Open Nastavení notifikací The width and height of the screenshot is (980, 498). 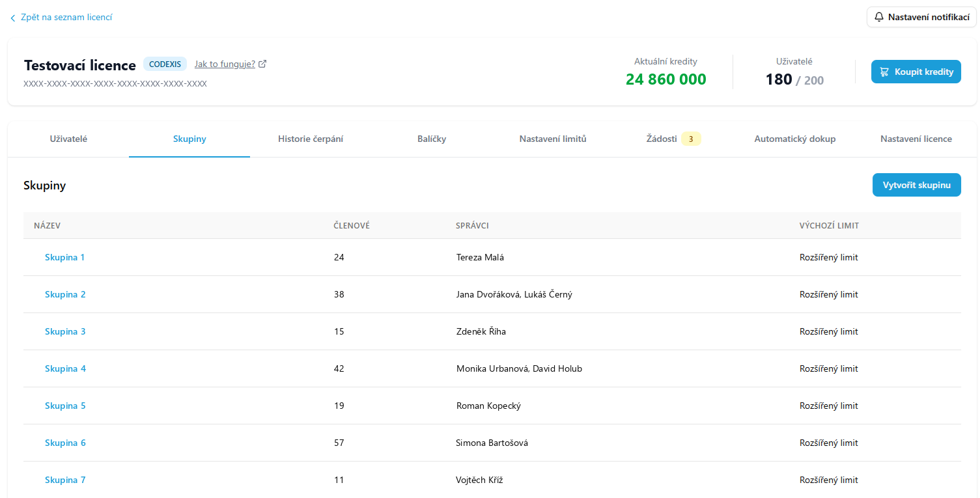(x=921, y=17)
